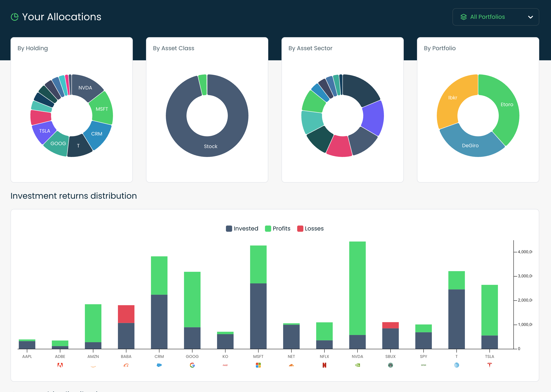
Task: Click the Nvidia logo under NVDA
Action: point(357,365)
